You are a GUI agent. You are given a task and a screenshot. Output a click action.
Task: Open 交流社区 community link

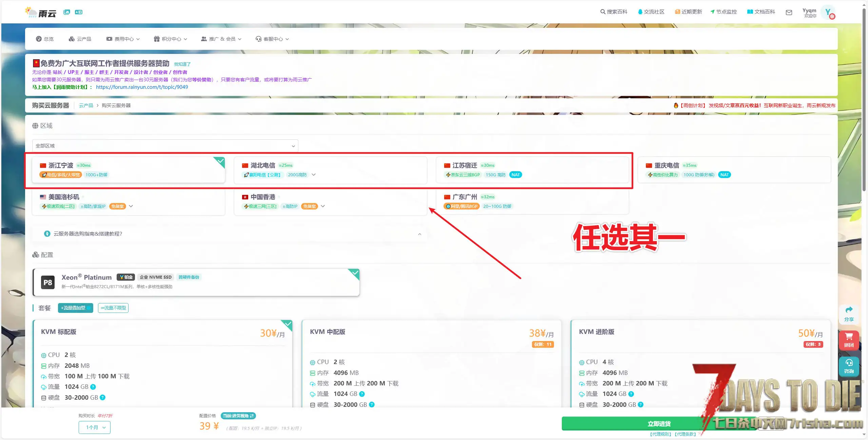pos(651,12)
